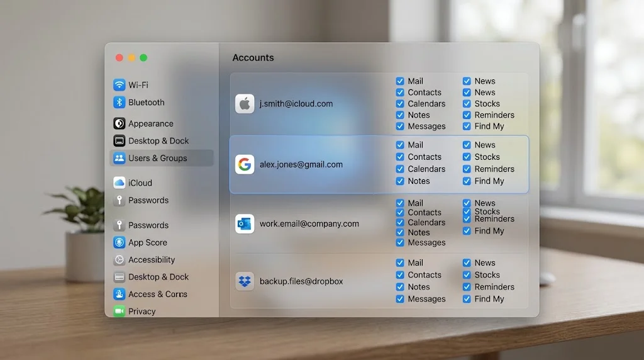The height and width of the screenshot is (360, 644).
Task: Uncheck Mail for j.smith@icloud.com
Action: [x=400, y=81]
